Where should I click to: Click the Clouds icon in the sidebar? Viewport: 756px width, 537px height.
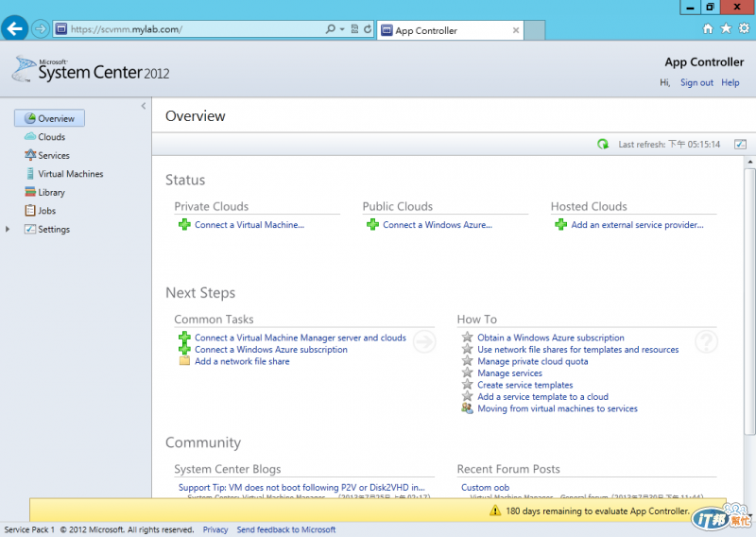[30, 136]
